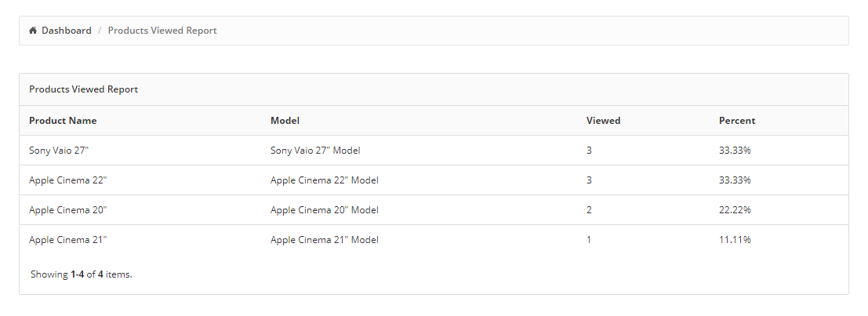Screen dimensions: 868x316
Task: Select the Apple Cinema 20" product name cell
Action: [x=68, y=210]
